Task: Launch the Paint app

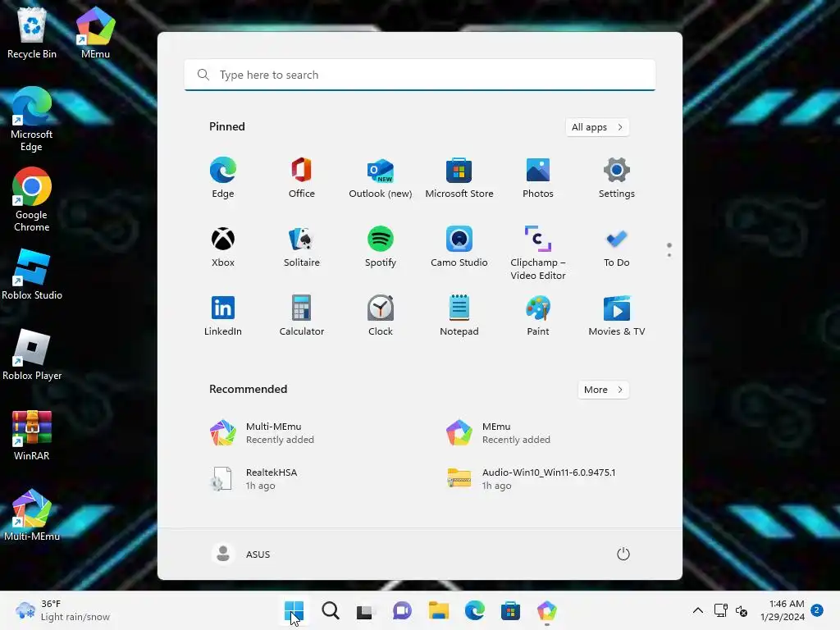Action: 538,316
